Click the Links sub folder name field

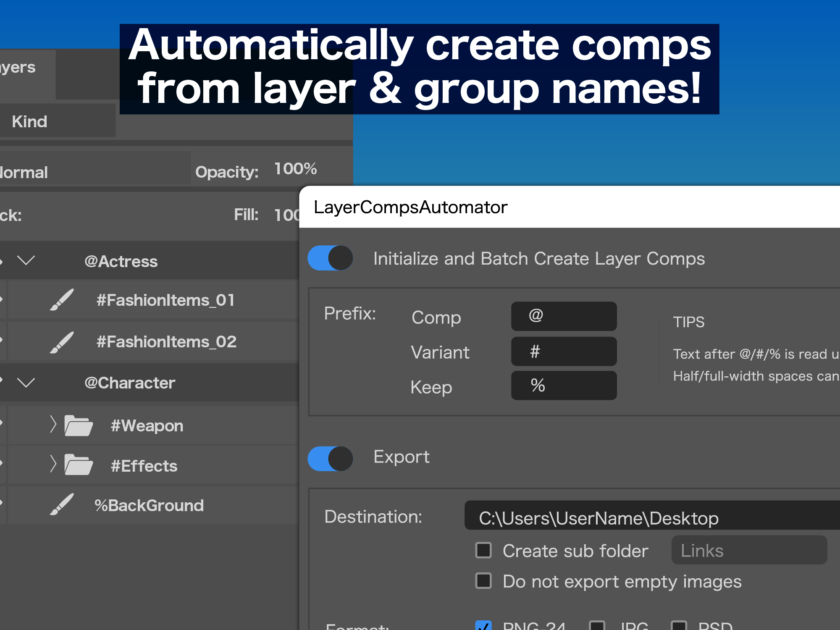[x=749, y=550]
